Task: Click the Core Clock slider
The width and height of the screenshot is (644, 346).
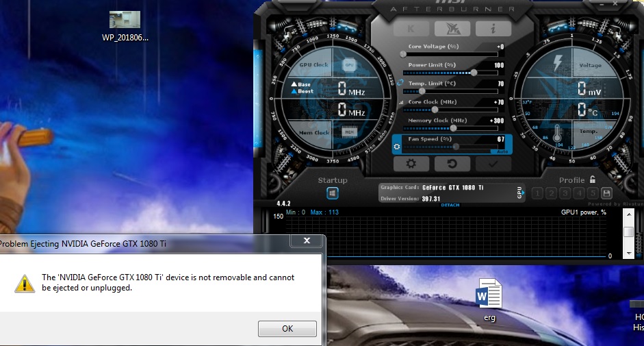Action: pos(450,110)
